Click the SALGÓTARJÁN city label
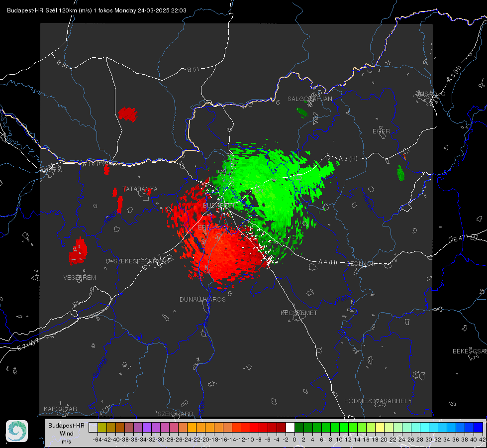Screen dimensions: 487x448 (309, 99)
